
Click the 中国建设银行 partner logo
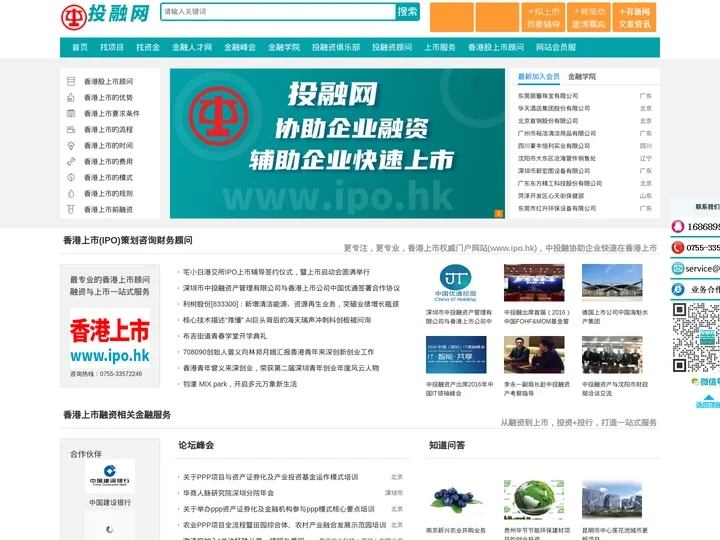110,476
